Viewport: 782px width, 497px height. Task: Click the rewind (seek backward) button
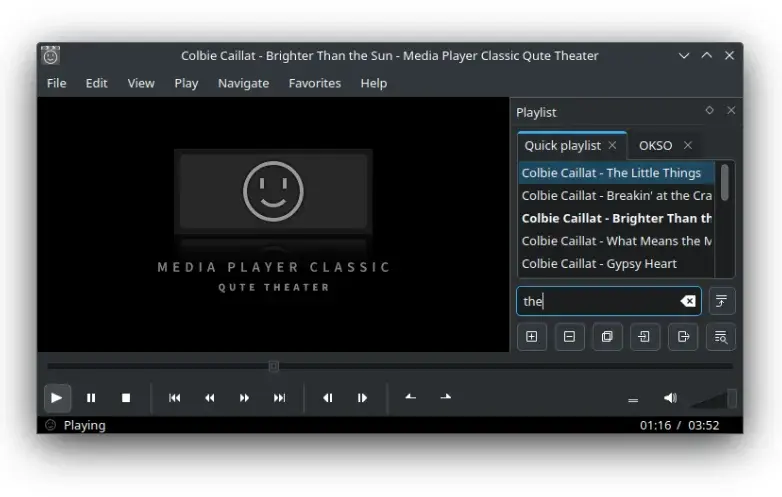[209, 398]
